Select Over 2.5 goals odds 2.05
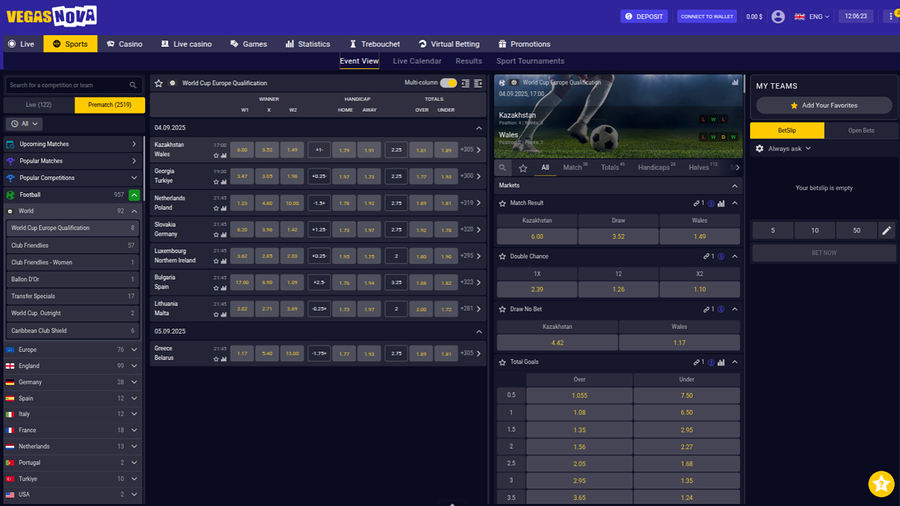900x506 pixels. [x=579, y=464]
